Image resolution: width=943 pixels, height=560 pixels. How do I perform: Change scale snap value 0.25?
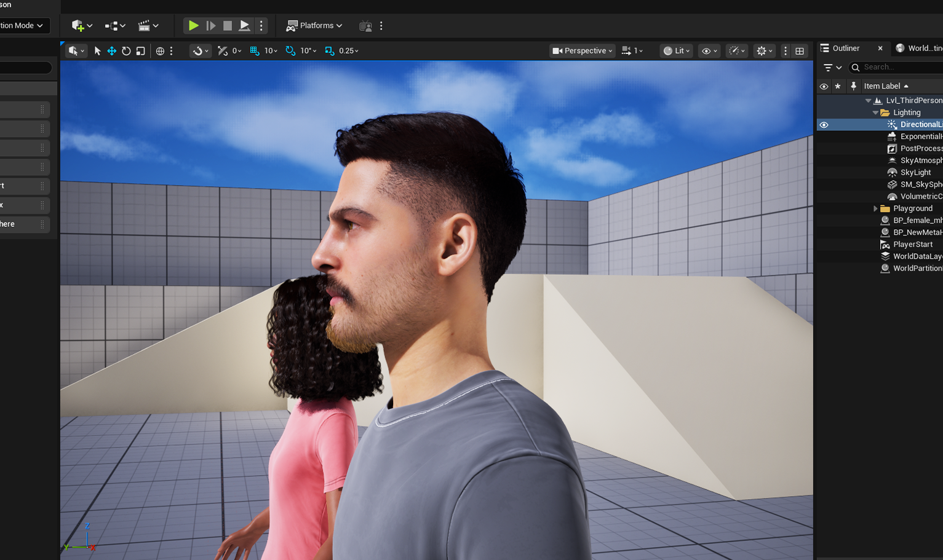(x=349, y=51)
